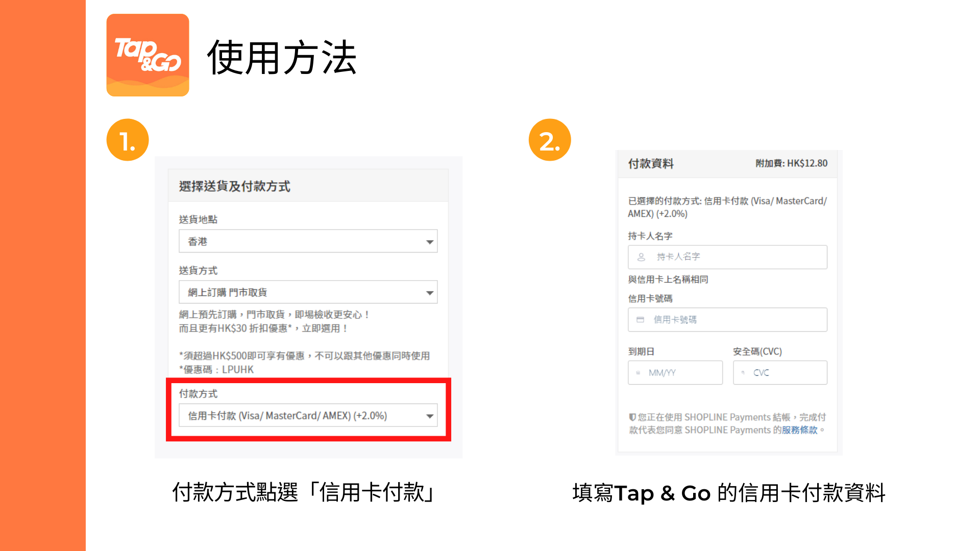Open the 服務條款 link

point(799,430)
